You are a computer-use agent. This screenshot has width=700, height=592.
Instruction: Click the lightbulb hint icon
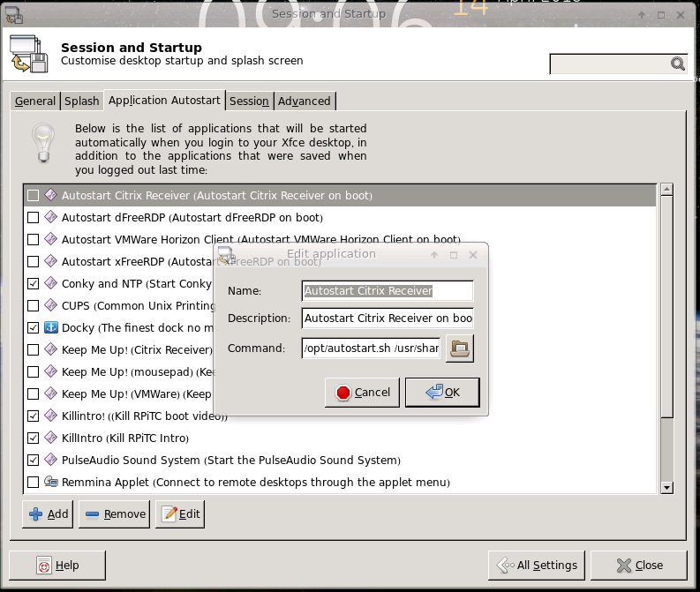pos(43,143)
